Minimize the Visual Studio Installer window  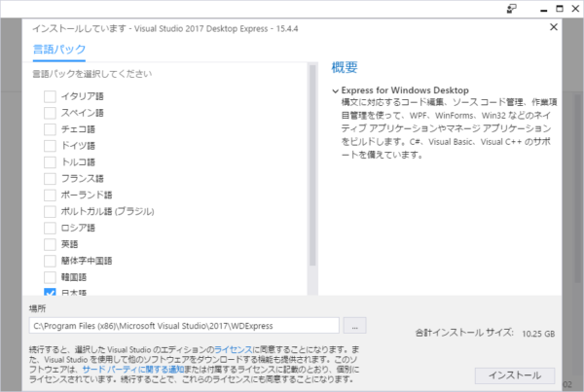[x=544, y=9]
